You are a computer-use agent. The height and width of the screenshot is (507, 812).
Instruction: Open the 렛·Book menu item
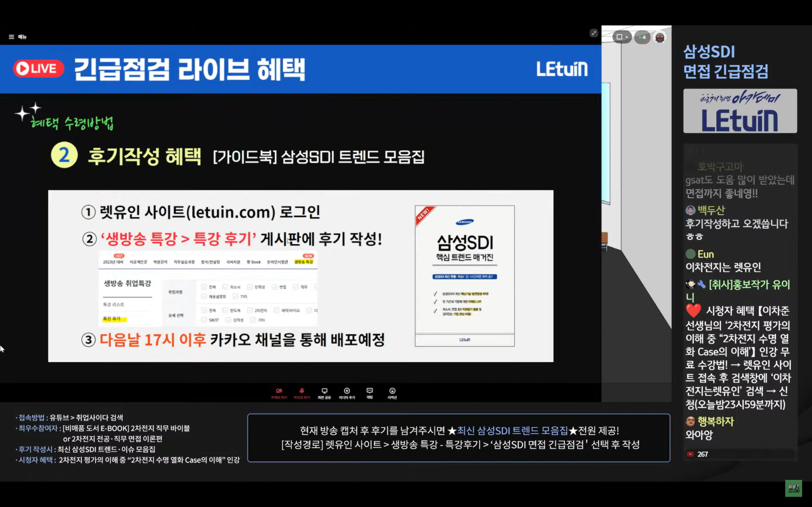tap(253, 262)
